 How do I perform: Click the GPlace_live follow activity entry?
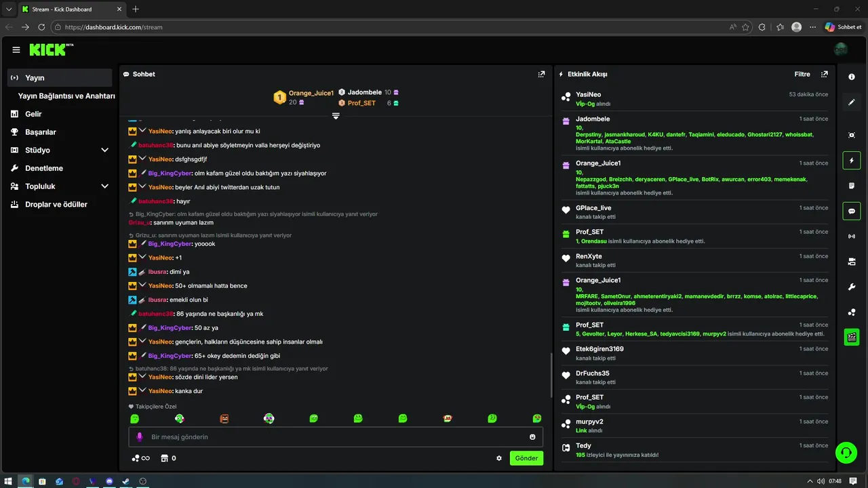695,212
